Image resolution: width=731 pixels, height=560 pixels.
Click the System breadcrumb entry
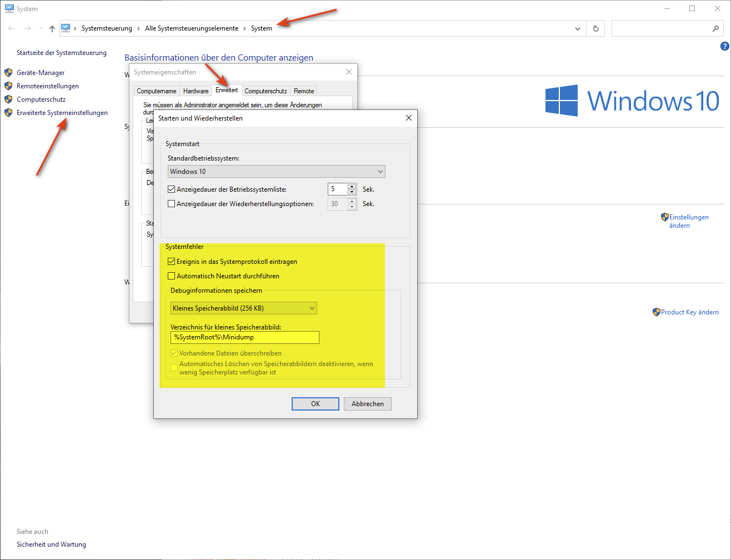click(x=262, y=28)
